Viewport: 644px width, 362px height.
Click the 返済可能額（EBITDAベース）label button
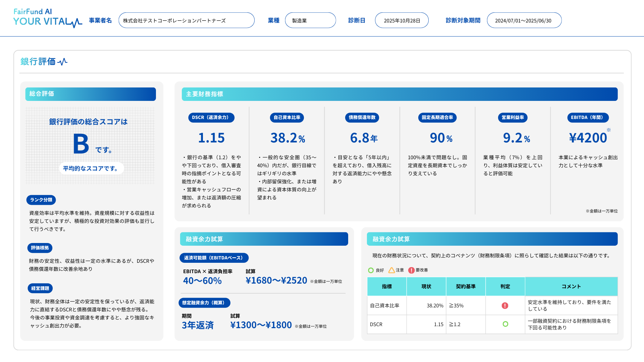(214, 258)
